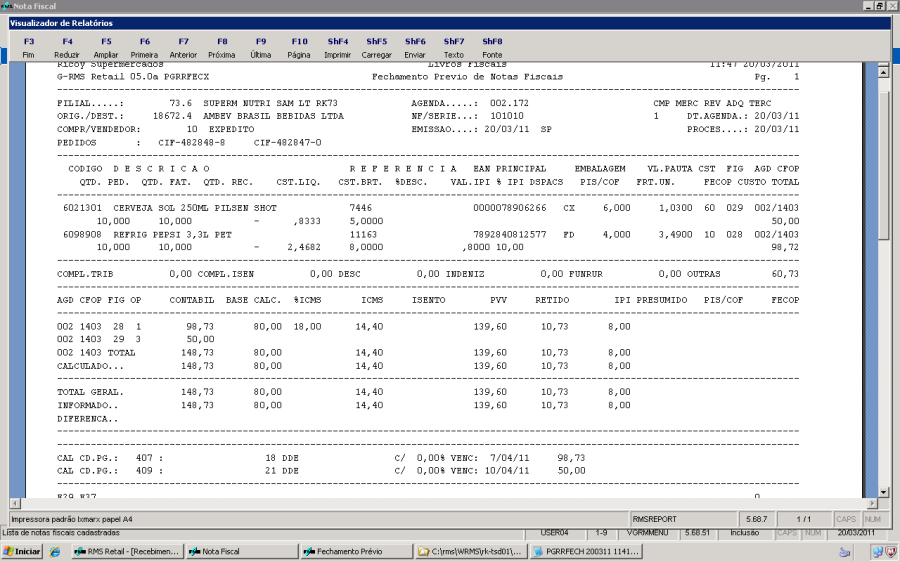The image size is (900, 562).
Task: Click the Nota Fiscal window title icon
Action: 6,6
